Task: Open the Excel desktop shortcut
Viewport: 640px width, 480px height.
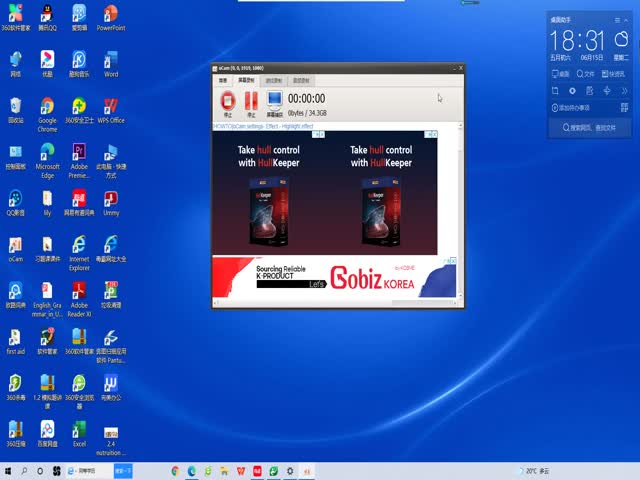Action: coord(79,428)
